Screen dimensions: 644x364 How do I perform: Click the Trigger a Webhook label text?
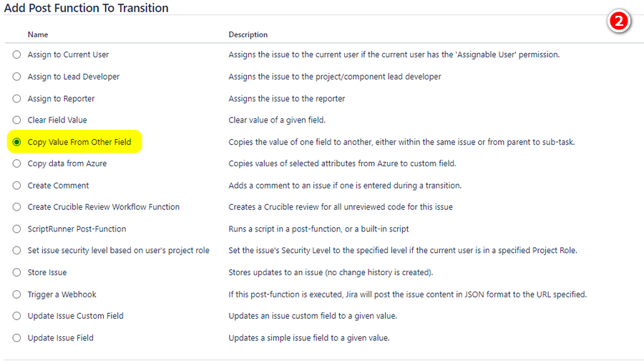[62, 294]
